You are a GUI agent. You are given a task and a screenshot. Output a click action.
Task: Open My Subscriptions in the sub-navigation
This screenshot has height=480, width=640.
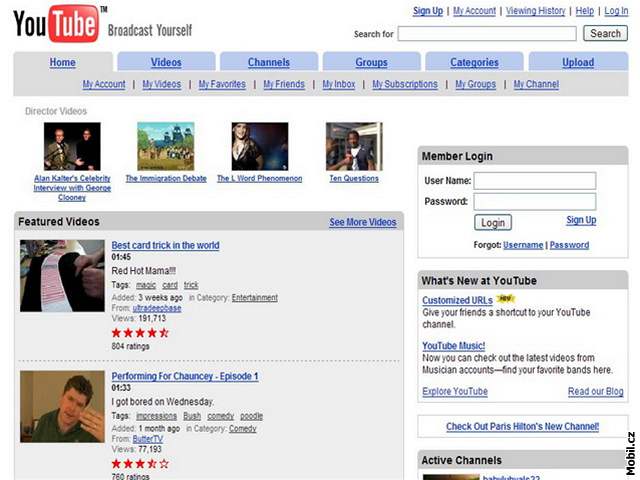pyautogui.click(x=405, y=84)
